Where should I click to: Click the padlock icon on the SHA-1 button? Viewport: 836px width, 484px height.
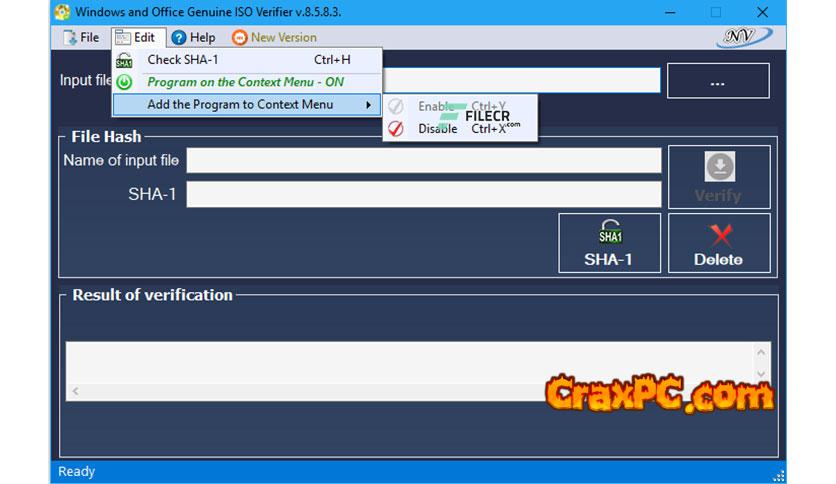click(610, 232)
